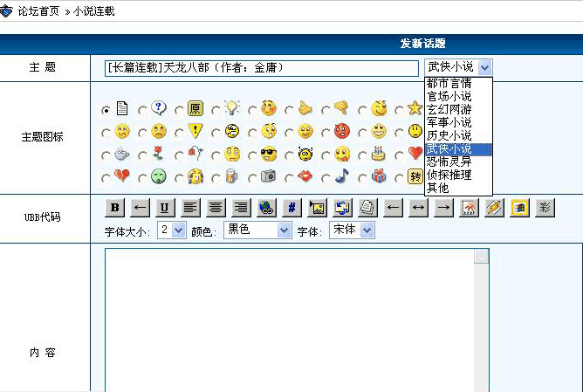Click the music note topic icon
The width and height of the screenshot is (583, 392).
342,175
